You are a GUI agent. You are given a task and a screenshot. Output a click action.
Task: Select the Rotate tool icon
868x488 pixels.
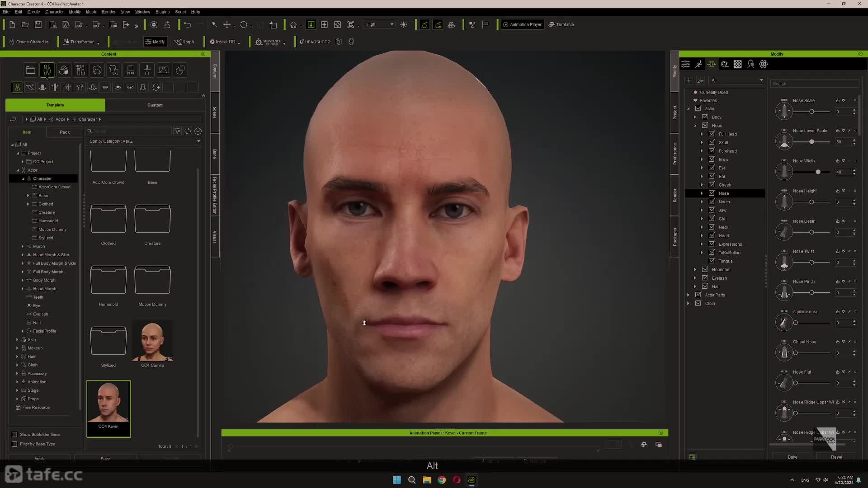[x=244, y=24]
